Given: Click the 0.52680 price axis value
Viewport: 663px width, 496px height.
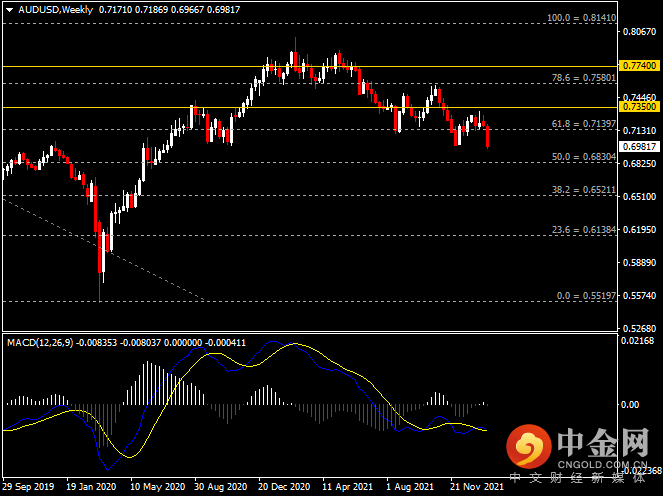Looking at the screenshot, I should point(639,329).
